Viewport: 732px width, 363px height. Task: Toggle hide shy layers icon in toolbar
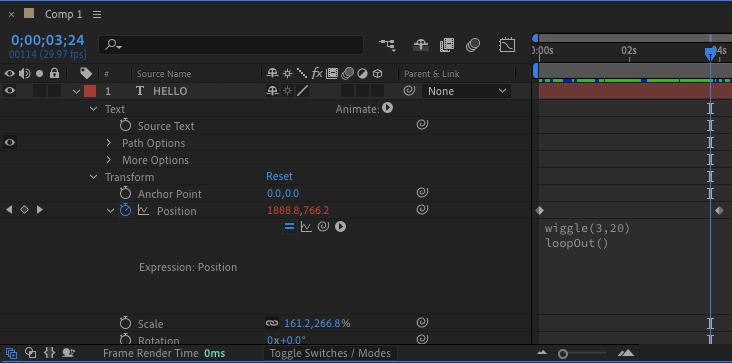pos(421,45)
